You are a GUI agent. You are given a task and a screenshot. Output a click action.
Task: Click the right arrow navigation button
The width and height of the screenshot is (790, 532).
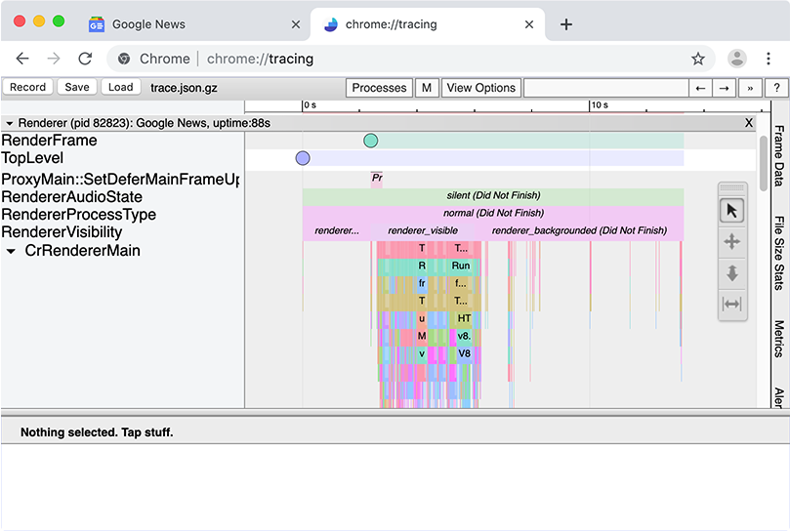click(x=724, y=88)
